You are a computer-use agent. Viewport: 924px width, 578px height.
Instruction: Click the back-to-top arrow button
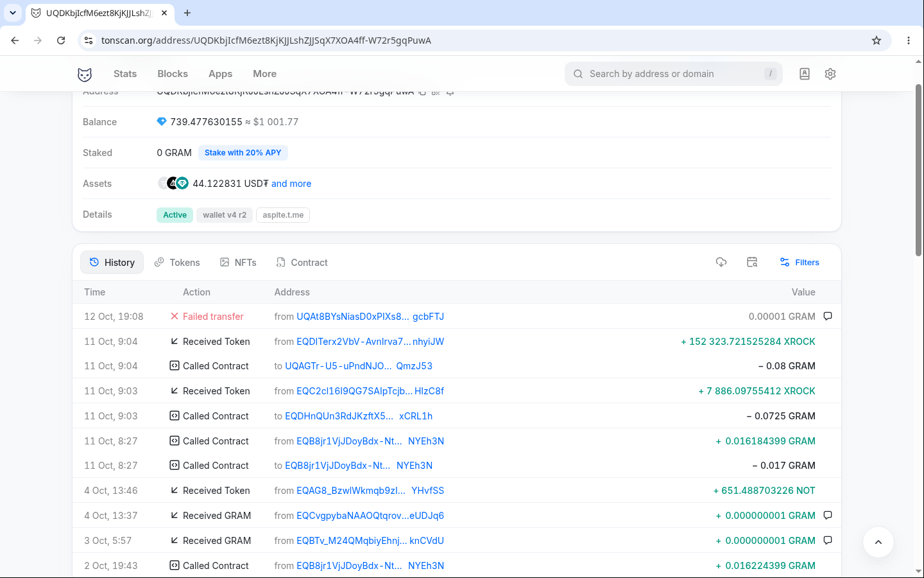pyautogui.click(x=878, y=542)
